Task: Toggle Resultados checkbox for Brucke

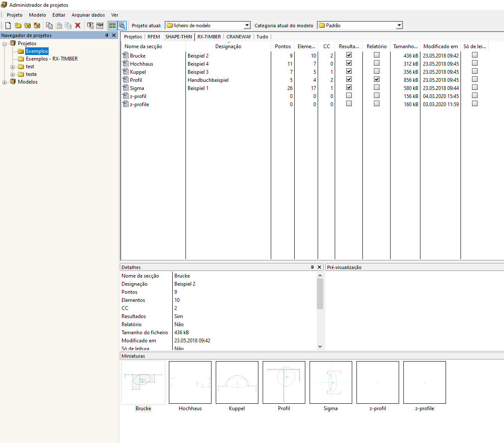Action: point(349,55)
